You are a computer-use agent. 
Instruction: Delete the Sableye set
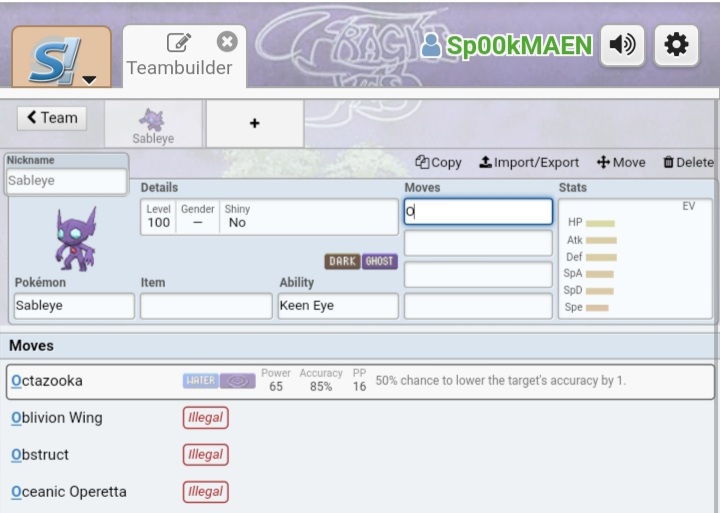(688, 163)
